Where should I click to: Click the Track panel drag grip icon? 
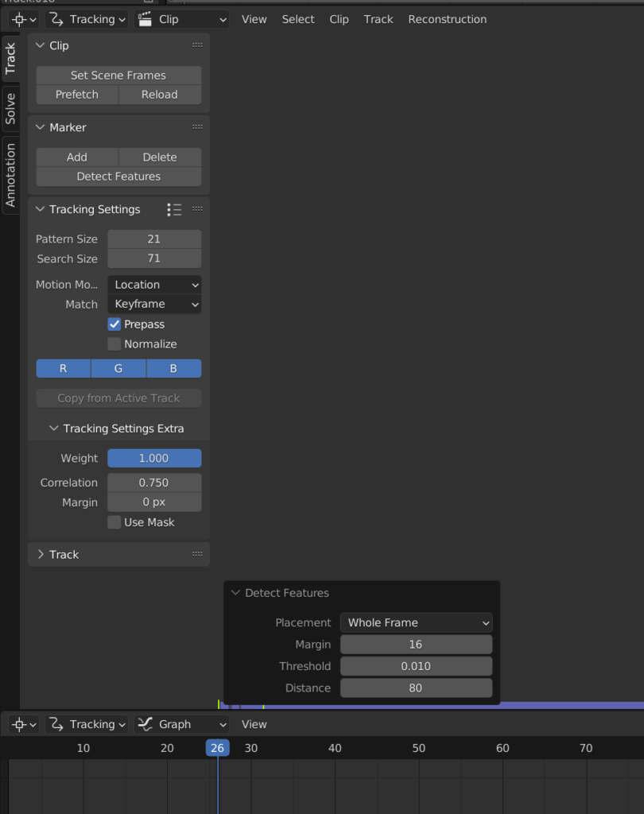coord(197,554)
